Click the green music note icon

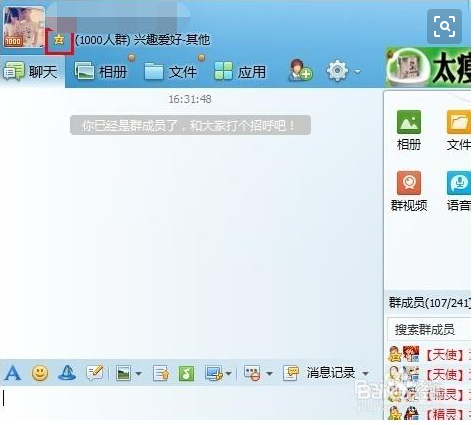pyautogui.click(x=186, y=373)
